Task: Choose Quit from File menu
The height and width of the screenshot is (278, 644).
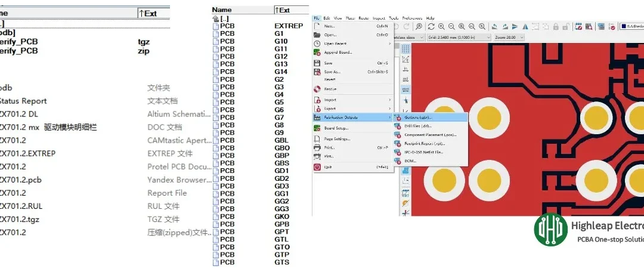Action: tap(353, 167)
